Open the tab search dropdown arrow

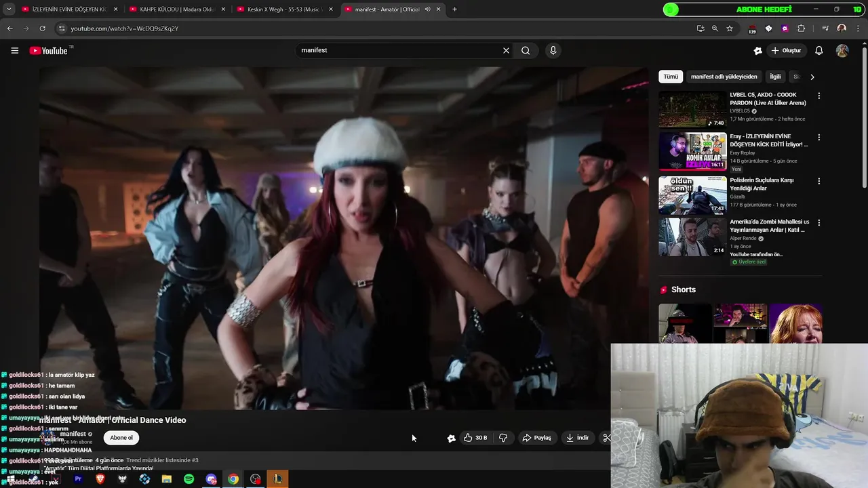point(9,9)
